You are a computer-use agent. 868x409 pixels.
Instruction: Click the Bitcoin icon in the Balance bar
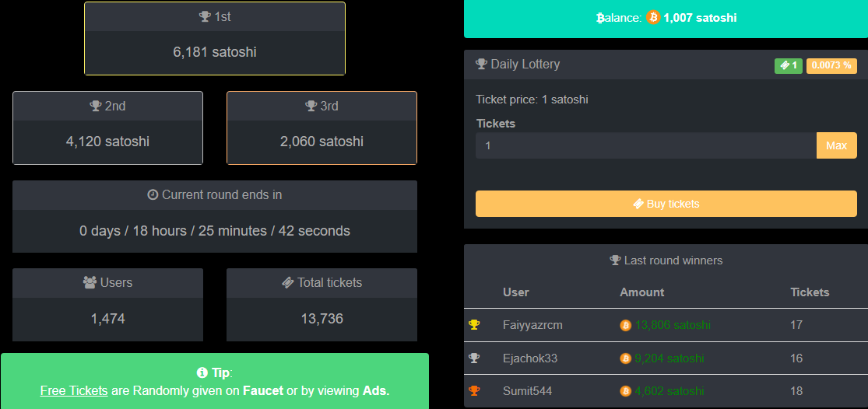tap(653, 18)
